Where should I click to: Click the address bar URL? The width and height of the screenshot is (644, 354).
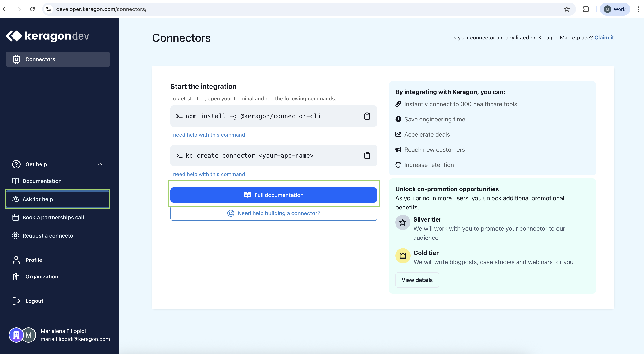[x=101, y=9]
